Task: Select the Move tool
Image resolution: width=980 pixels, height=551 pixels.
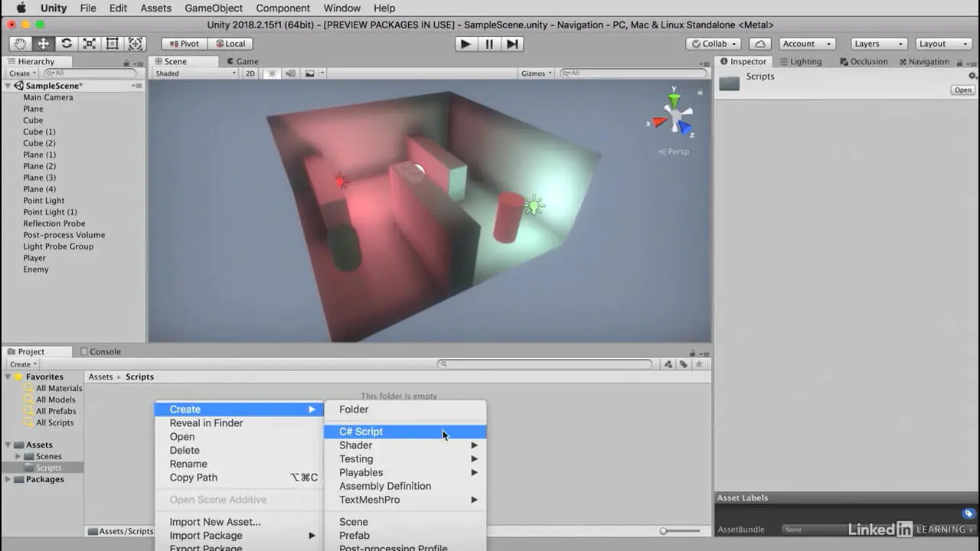Action: click(44, 44)
